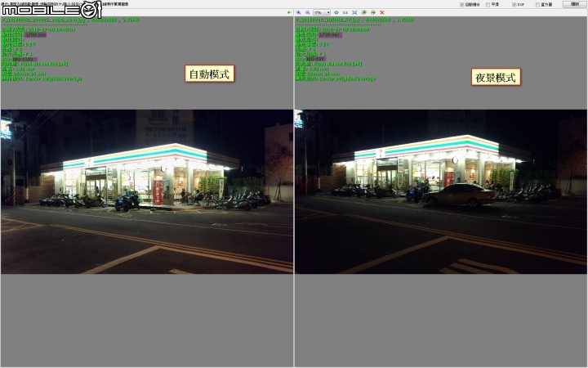588x368 pixels.
Task: Enable the 直方圖 histogram checkbox
Action: tap(537, 5)
